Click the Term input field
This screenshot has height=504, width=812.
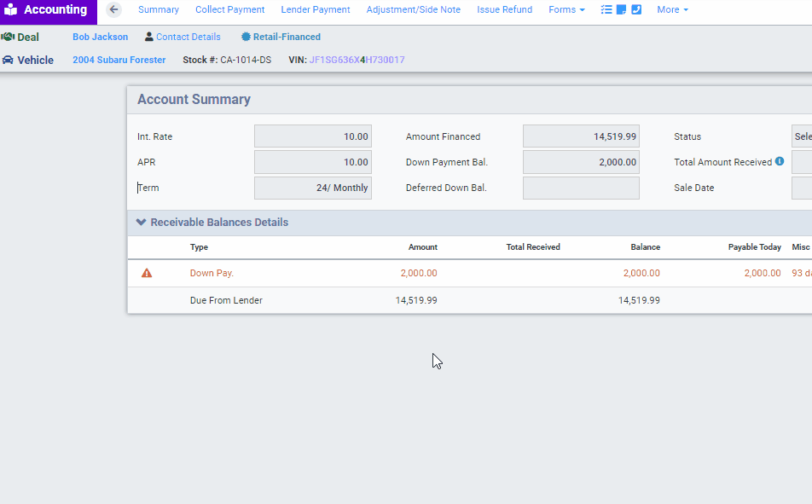point(312,188)
